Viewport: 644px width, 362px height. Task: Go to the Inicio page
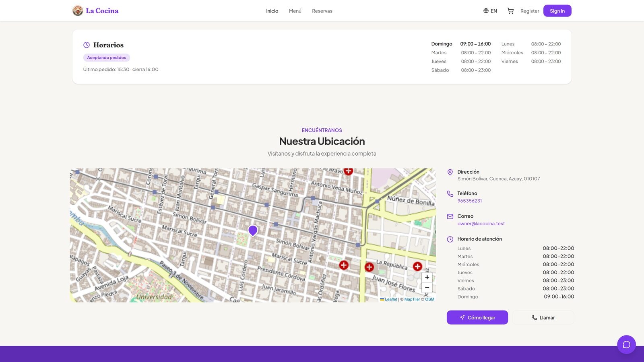(x=272, y=11)
